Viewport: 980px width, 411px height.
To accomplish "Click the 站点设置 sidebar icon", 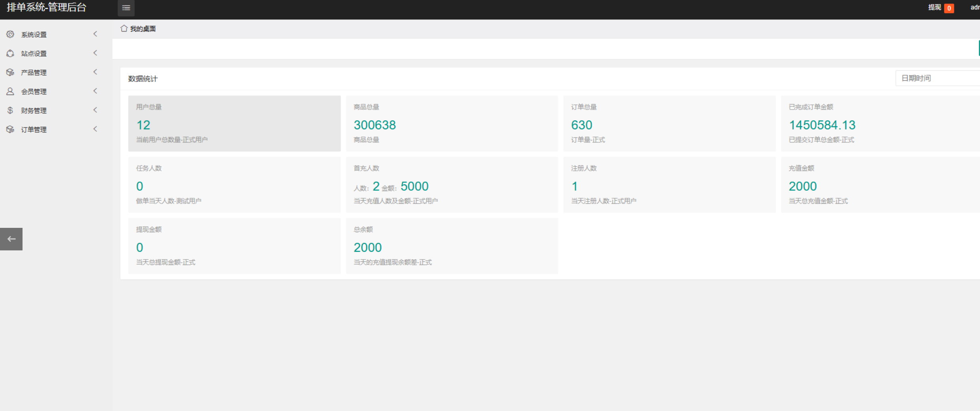I will (x=10, y=53).
